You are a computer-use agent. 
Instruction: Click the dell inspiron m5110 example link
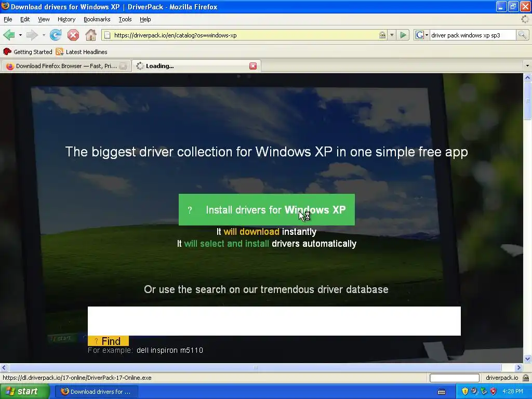point(170,350)
